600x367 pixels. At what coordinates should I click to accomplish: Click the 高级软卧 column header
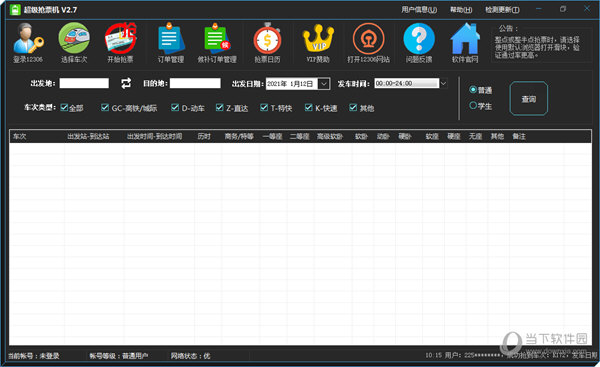click(330, 136)
